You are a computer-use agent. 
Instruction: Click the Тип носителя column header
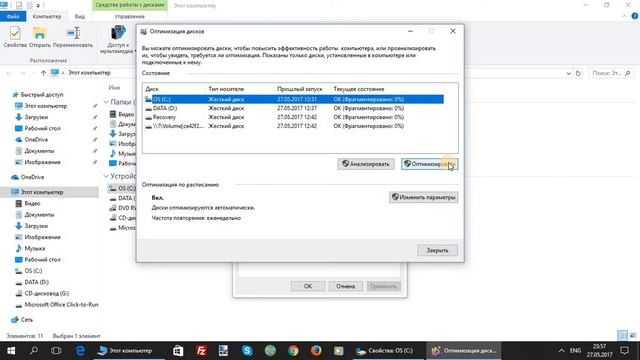coord(226,89)
